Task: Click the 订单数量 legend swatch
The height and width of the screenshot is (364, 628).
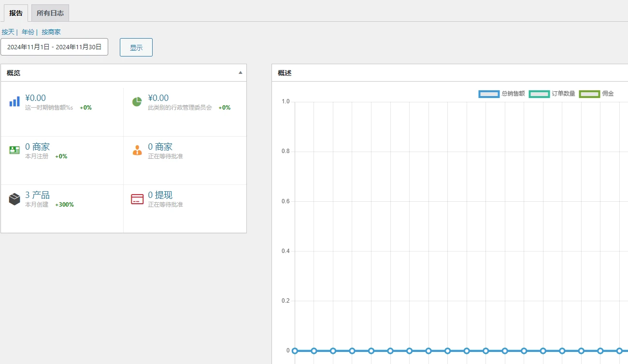Action: [x=539, y=94]
